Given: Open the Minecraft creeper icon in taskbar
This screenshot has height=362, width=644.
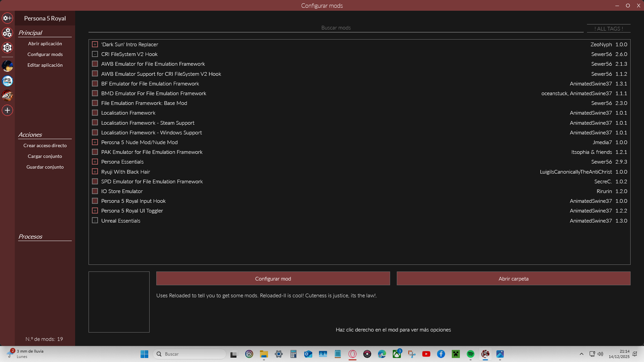Looking at the screenshot, I should [456, 354].
